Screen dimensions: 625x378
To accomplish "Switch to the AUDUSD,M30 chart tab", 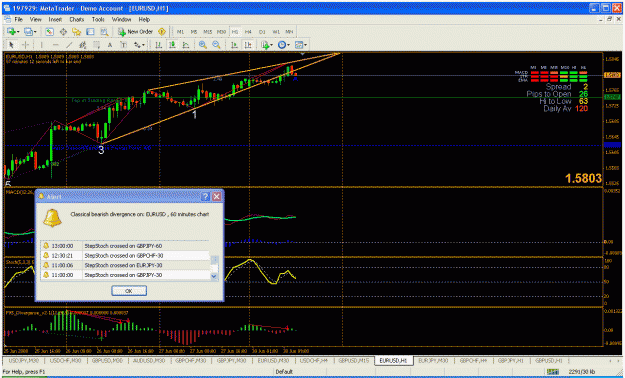I will coord(148,360).
